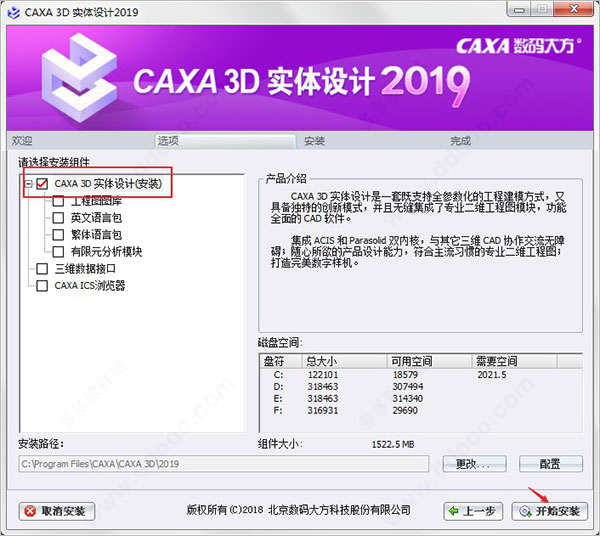Click the CAXA app icon in title bar
The width and height of the screenshot is (600, 536).
(x=13, y=12)
